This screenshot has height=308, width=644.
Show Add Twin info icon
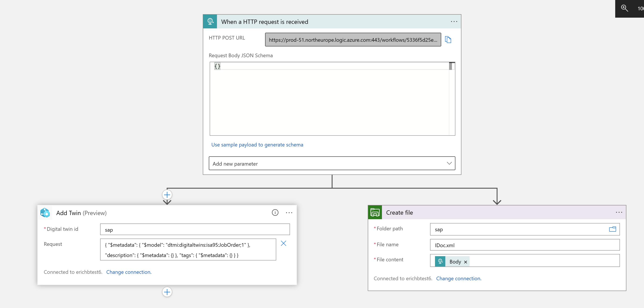point(275,213)
